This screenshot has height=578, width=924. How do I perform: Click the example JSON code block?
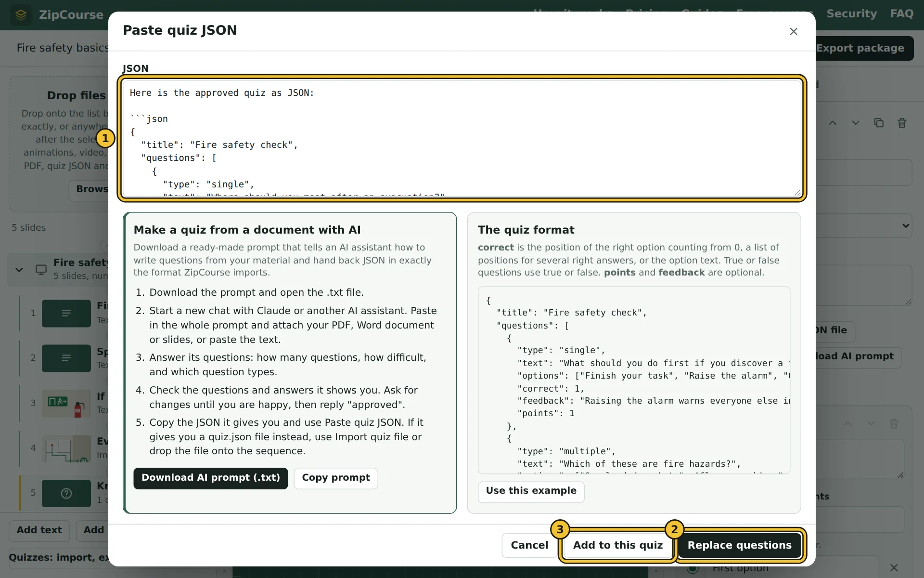click(x=634, y=380)
